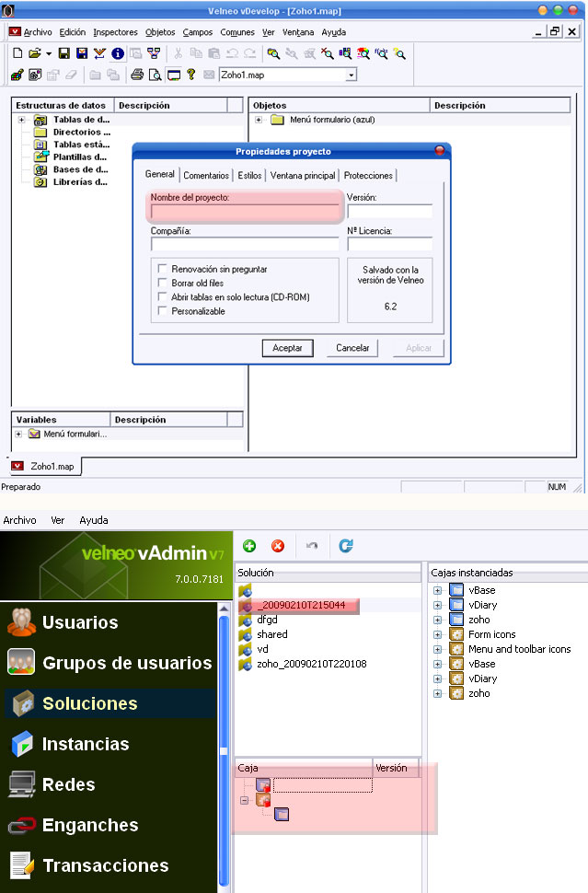Expand the blue-folder vDiary box
588x893 pixels.
(x=437, y=605)
